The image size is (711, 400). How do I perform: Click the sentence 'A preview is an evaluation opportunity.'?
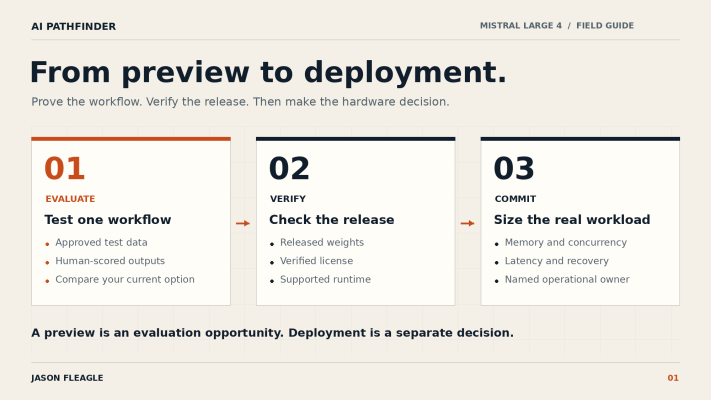(157, 333)
